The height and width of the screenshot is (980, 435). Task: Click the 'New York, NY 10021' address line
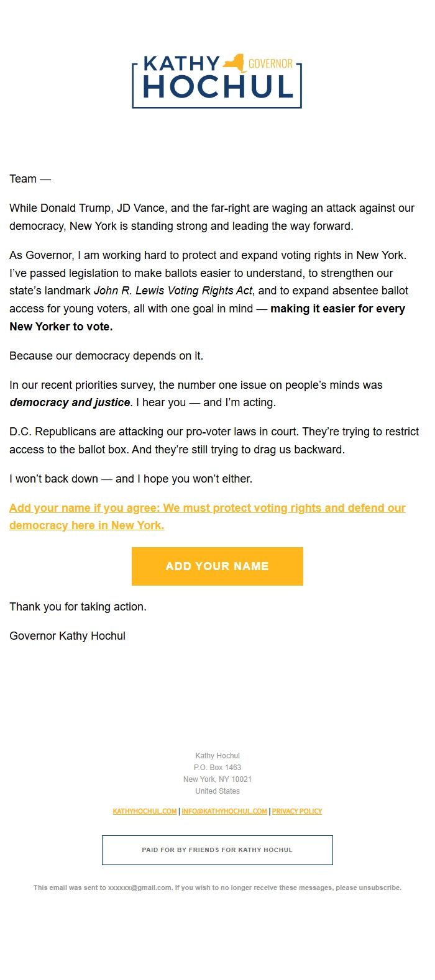click(217, 779)
